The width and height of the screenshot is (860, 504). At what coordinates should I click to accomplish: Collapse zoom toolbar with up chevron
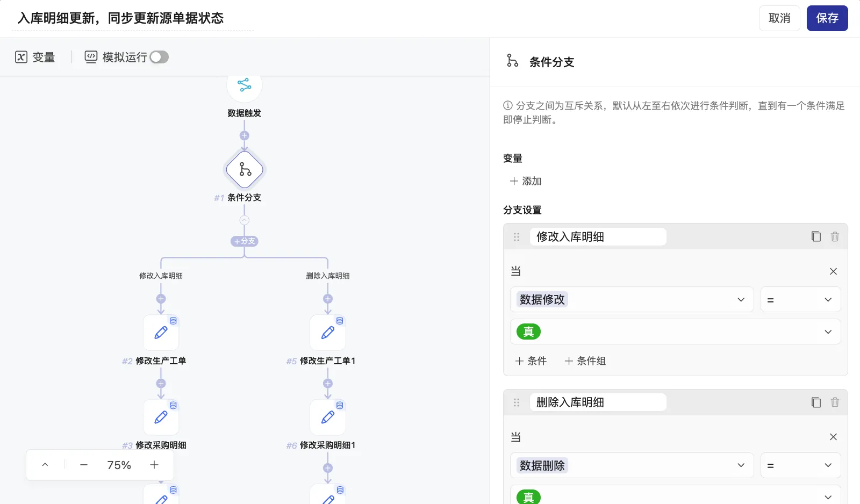coord(45,465)
